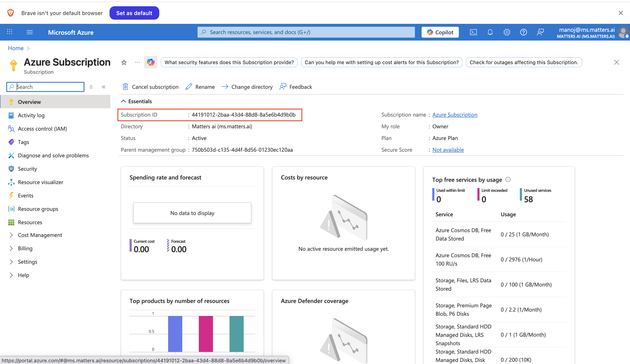Click the Copilot icon beside the title
The width and height of the screenshot is (630, 364).
point(150,62)
